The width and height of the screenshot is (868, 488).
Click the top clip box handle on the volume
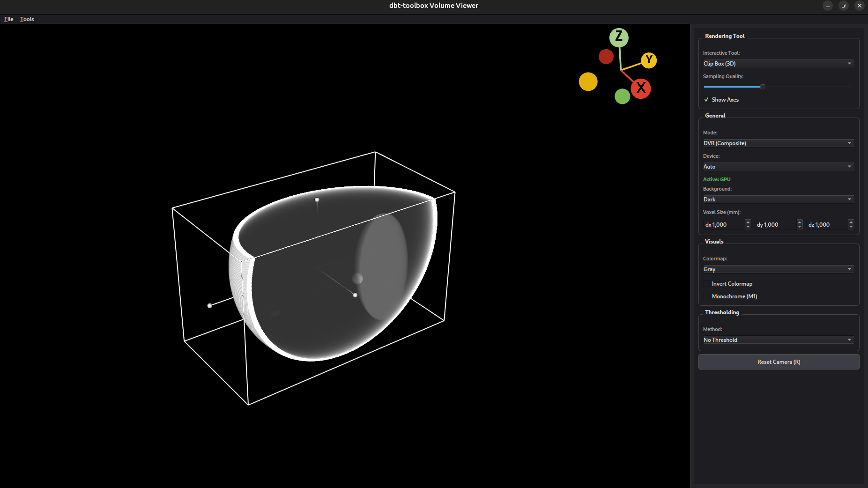click(317, 200)
